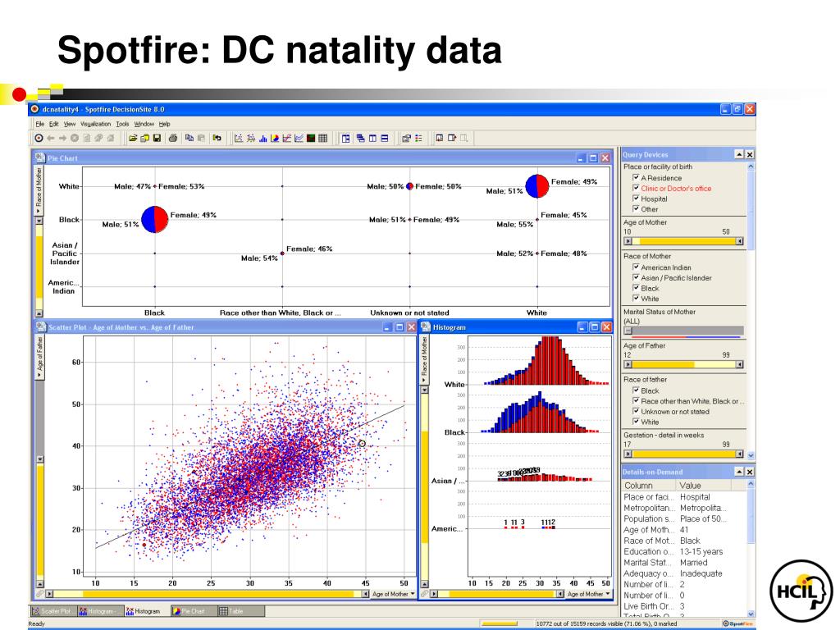
Task: Uncheck the A Residence checkbox
Action: (x=636, y=177)
